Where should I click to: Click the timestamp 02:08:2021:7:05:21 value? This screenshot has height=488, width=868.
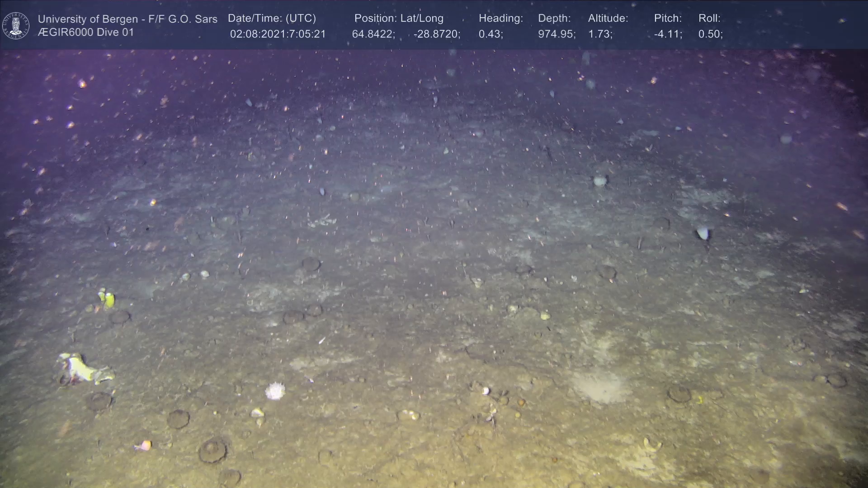pos(278,34)
